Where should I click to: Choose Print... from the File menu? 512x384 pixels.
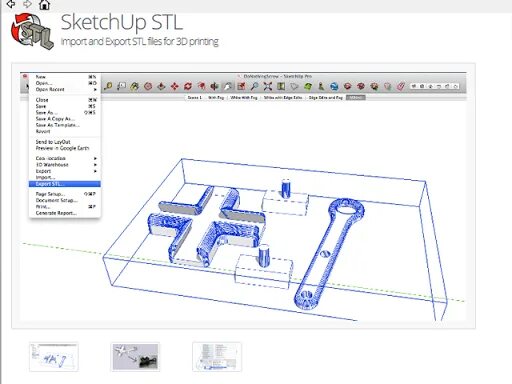(65, 207)
